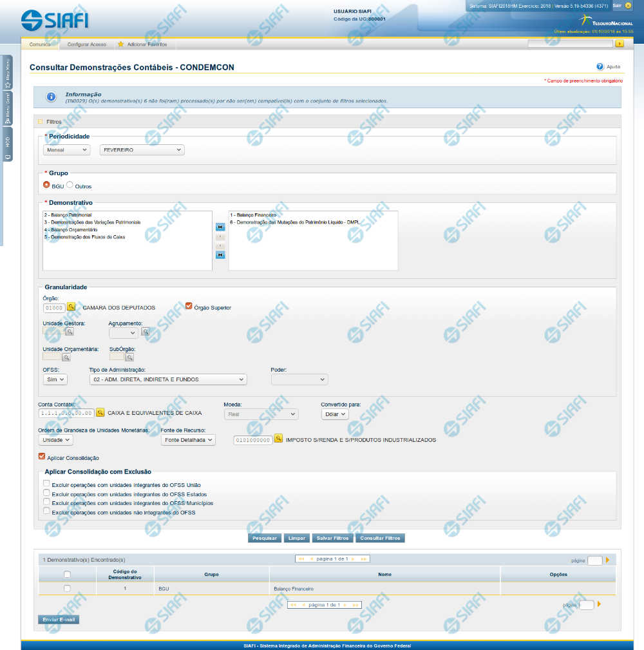
Task: Click the Pesquisar button
Action: pos(264,538)
